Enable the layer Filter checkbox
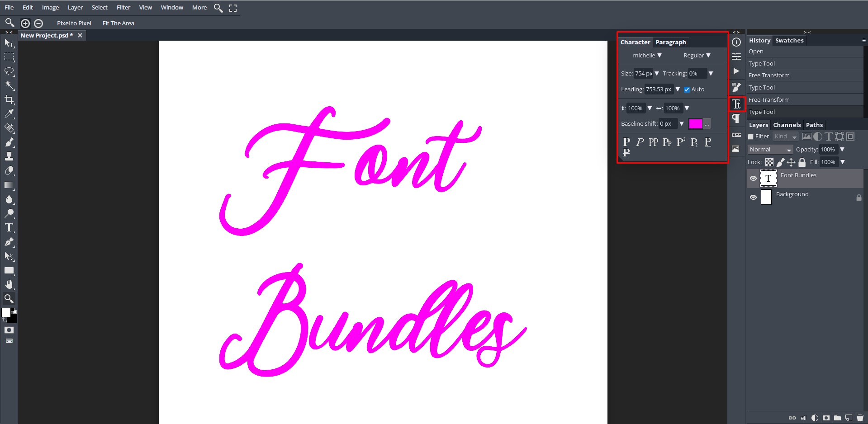 pyautogui.click(x=751, y=137)
